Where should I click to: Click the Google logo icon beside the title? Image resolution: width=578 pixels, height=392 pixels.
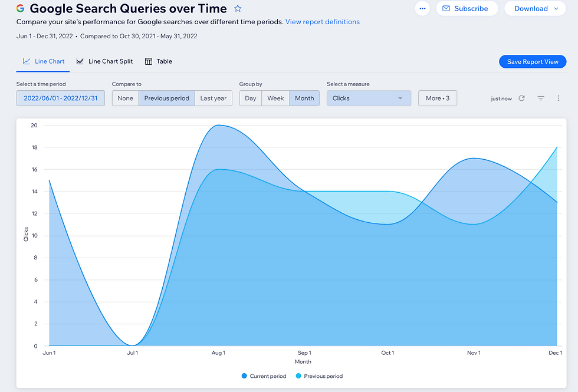21,8
